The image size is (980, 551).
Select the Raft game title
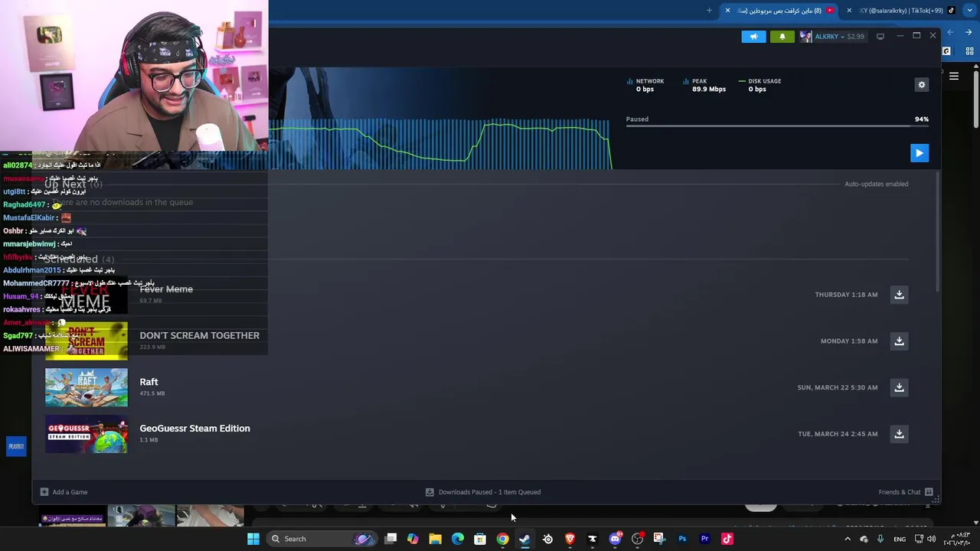pos(149,382)
